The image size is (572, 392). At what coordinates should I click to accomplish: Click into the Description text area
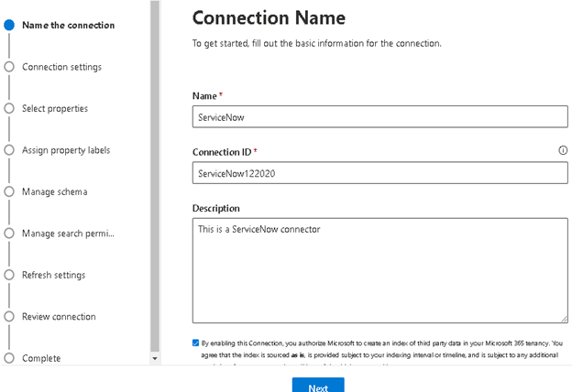click(x=380, y=270)
